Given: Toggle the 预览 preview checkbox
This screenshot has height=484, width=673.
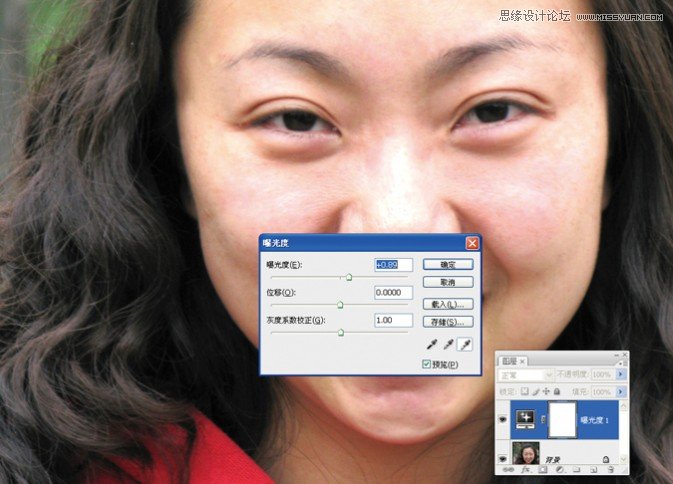Looking at the screenshot, I should 426,364.
